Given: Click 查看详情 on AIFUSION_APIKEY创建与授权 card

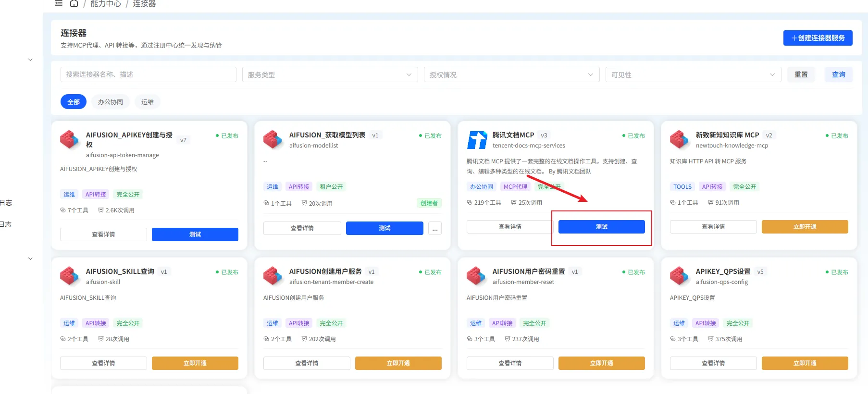Looking at the screenshot, I should tap(103, 234).
